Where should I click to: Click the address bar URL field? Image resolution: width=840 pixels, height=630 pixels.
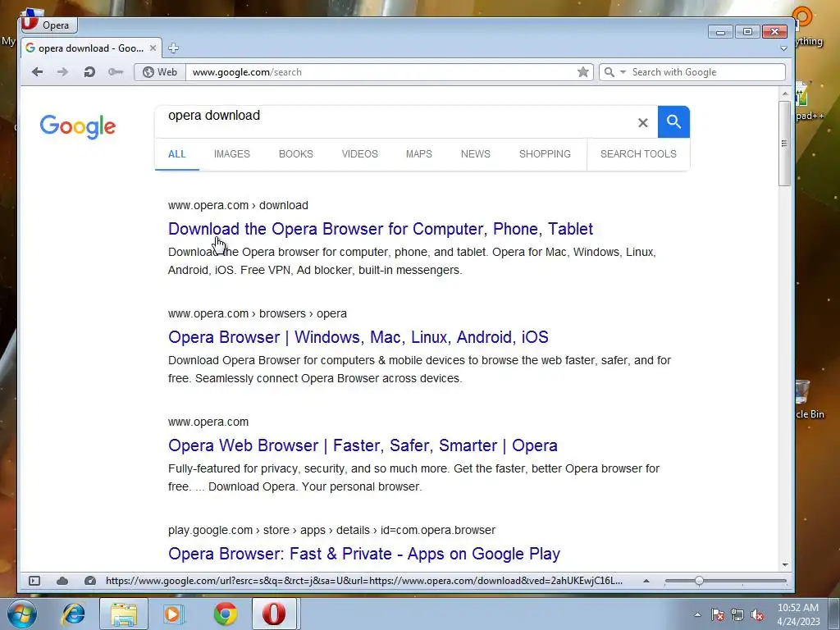click(381, 72)
